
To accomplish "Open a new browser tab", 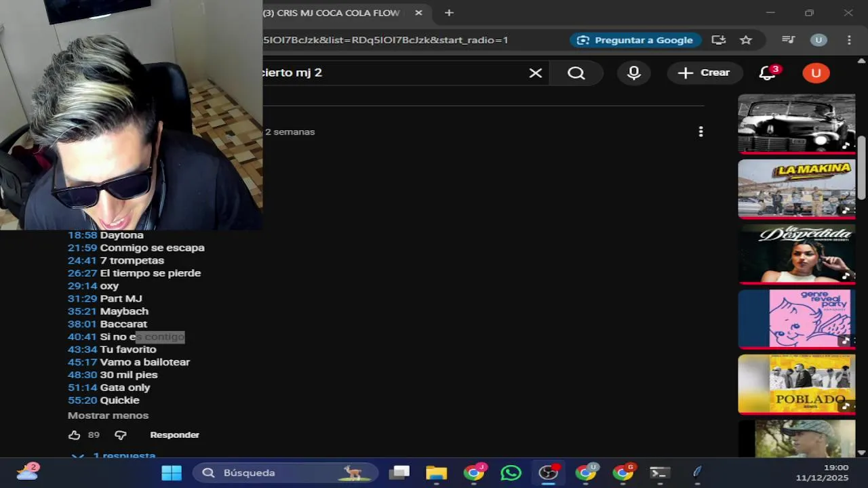I will tap(449, 13).
